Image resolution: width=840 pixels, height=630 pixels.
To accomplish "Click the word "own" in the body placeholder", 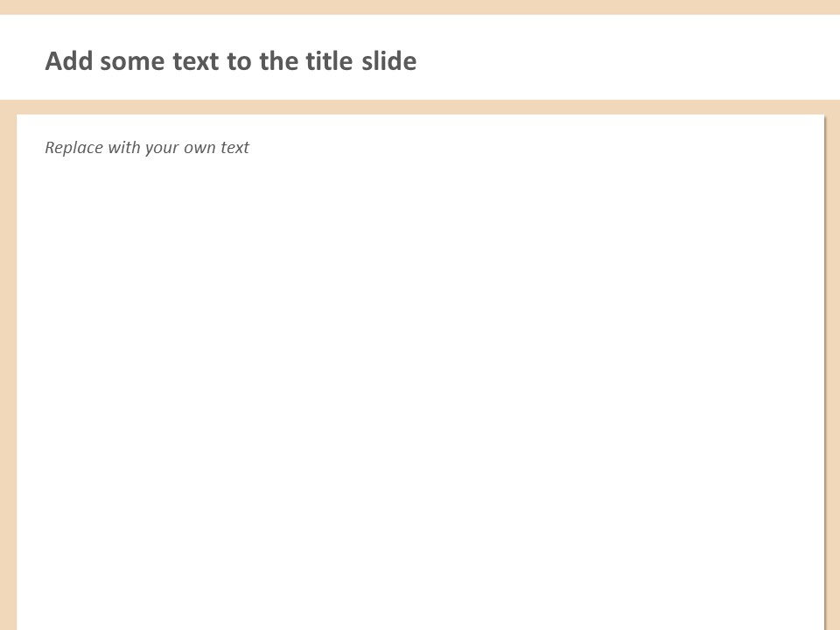I will (200, 148).
